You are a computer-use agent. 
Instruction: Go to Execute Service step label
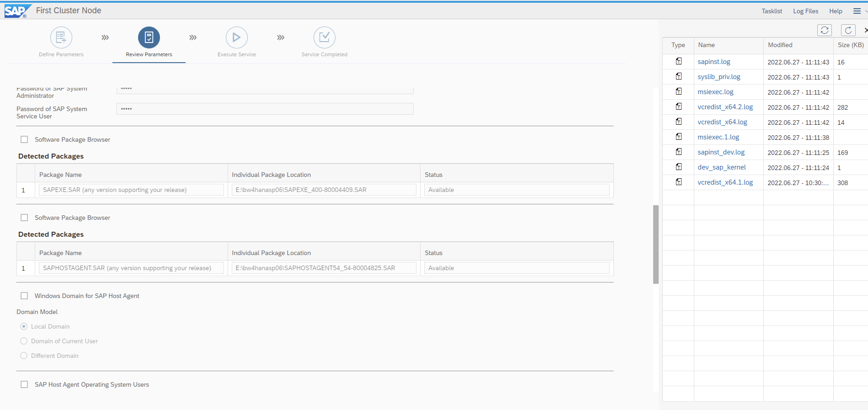[x=237, y=54]
